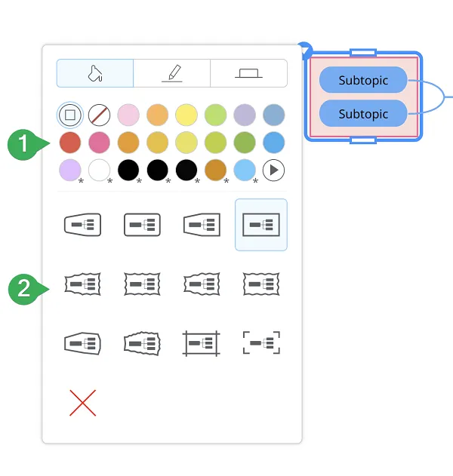Image resolution: width=453 pixels, height=476 pixels.
Task: Choose the rounded rectangle boundary shape
Action: click(x=142, y=225)
